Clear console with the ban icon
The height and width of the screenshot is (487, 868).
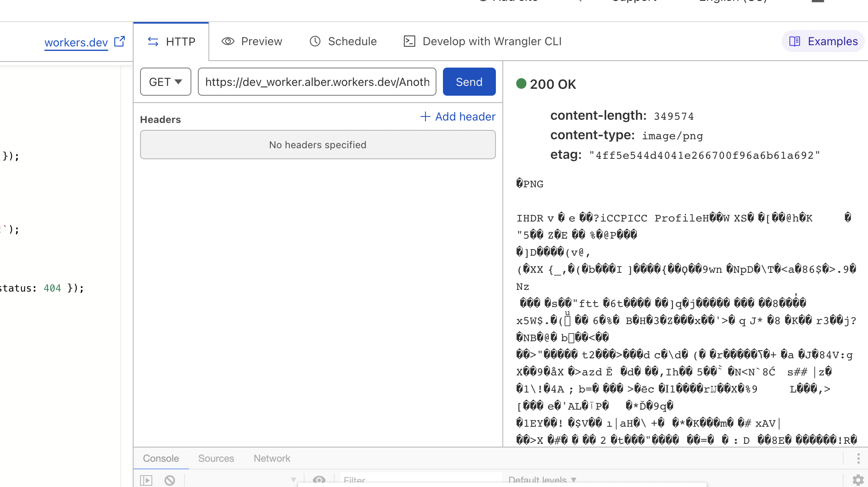(x=170, y=480)
